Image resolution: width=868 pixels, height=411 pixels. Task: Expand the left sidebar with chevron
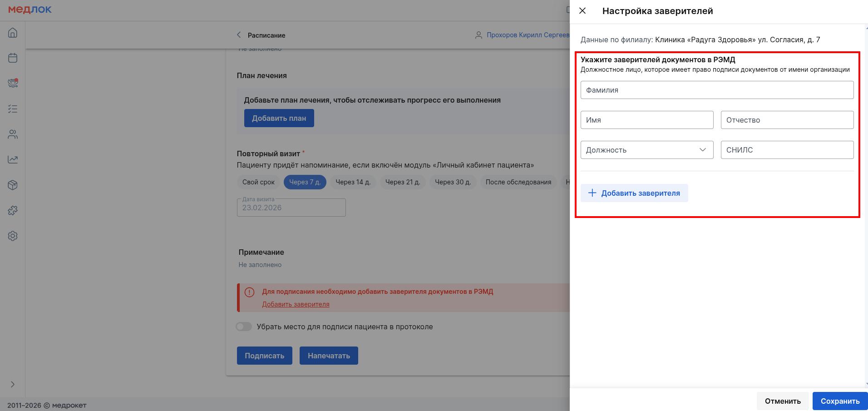[13, 384]
